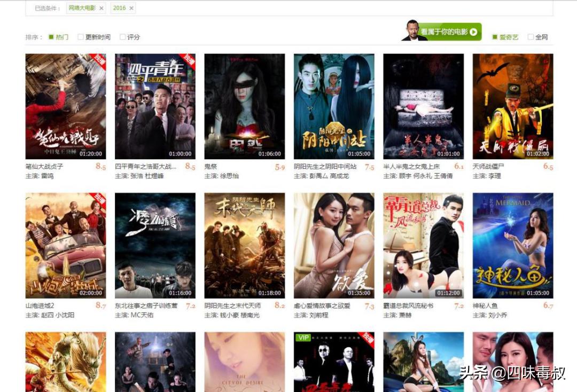Click title link 阴阳先生之阴阳中间站
Screen dimensions: 577x392
tap(325, 167)
